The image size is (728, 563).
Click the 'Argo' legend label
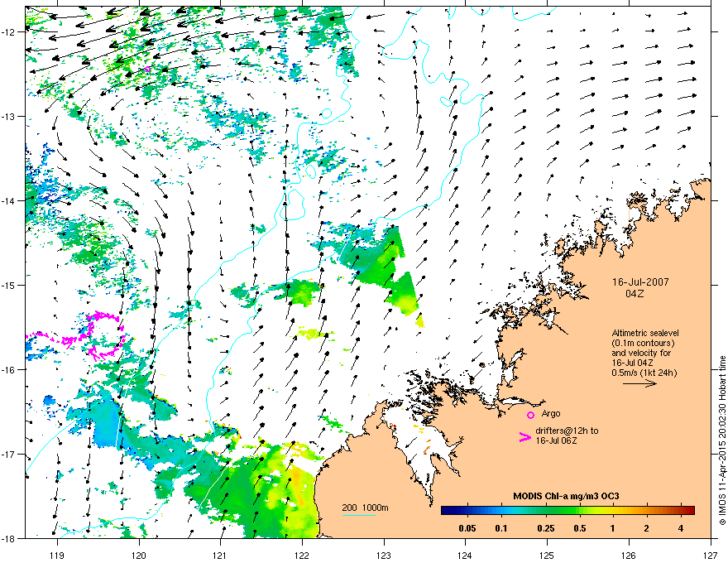point(551,413)
